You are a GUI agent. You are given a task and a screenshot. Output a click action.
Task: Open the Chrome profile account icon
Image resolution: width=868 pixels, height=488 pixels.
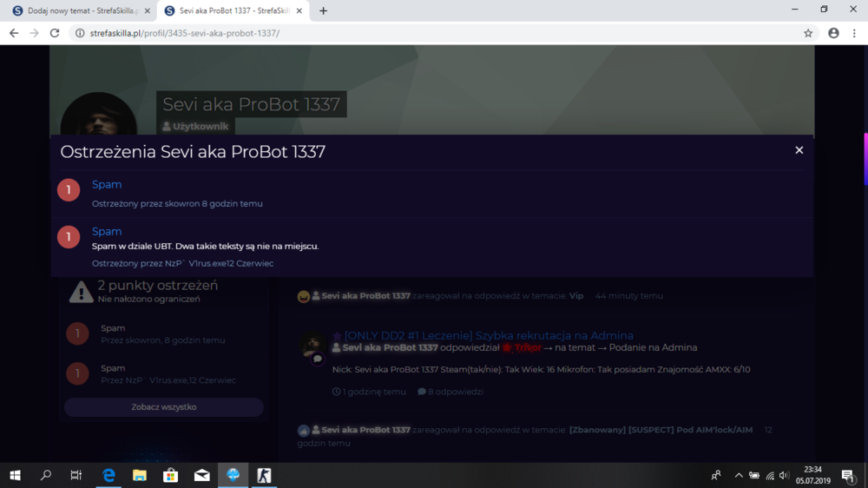coord(833,33)
